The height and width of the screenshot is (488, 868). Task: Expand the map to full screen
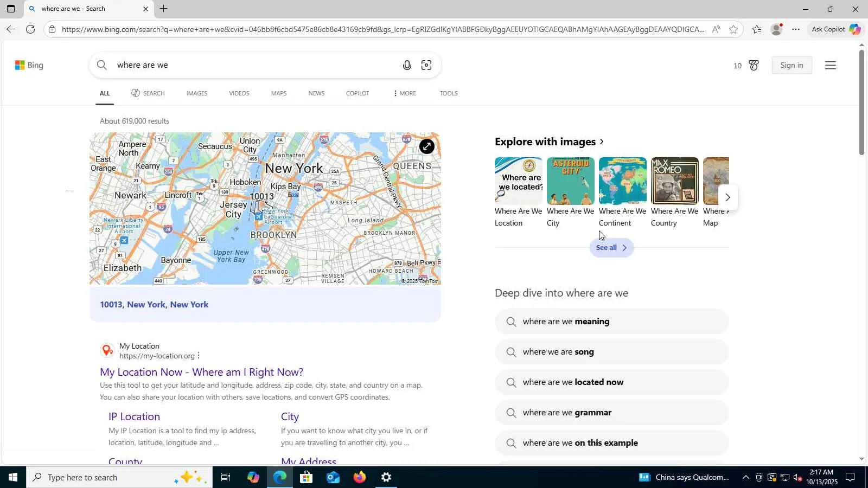427,146
